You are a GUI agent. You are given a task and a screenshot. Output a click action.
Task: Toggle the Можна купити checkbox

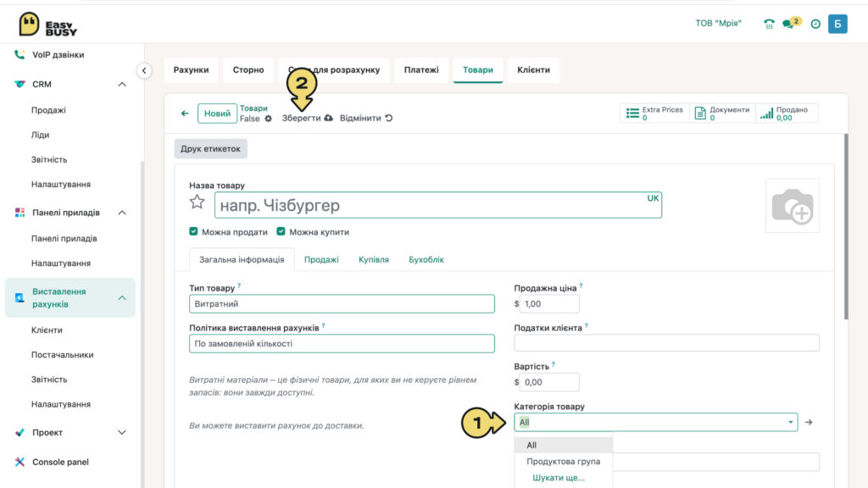[281, 231]
